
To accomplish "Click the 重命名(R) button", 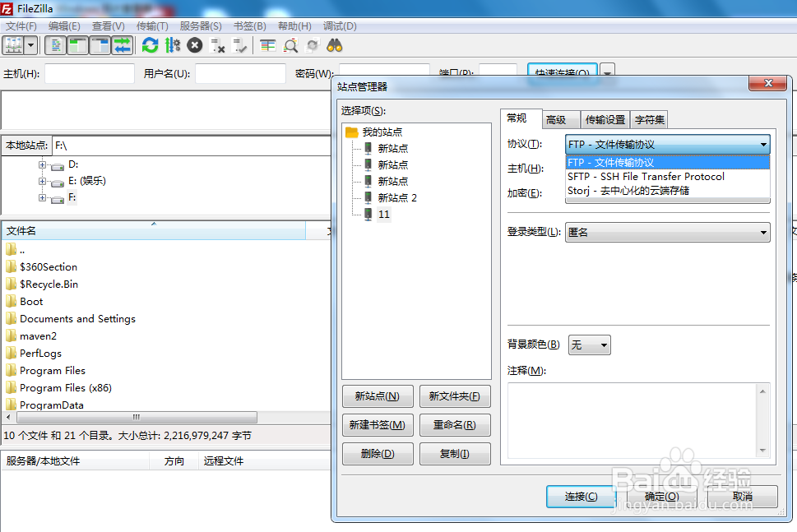I will (455, 425).
